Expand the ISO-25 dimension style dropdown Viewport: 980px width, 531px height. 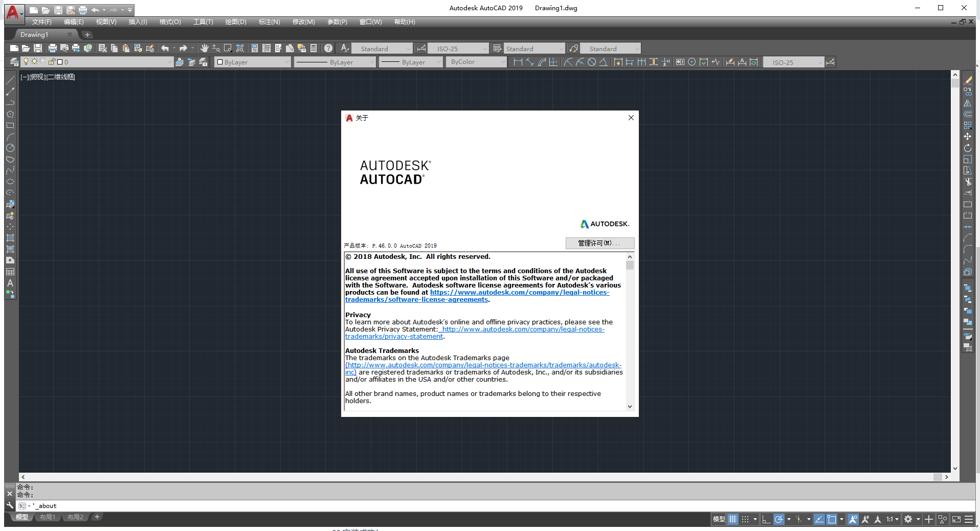tap(484, 49)
